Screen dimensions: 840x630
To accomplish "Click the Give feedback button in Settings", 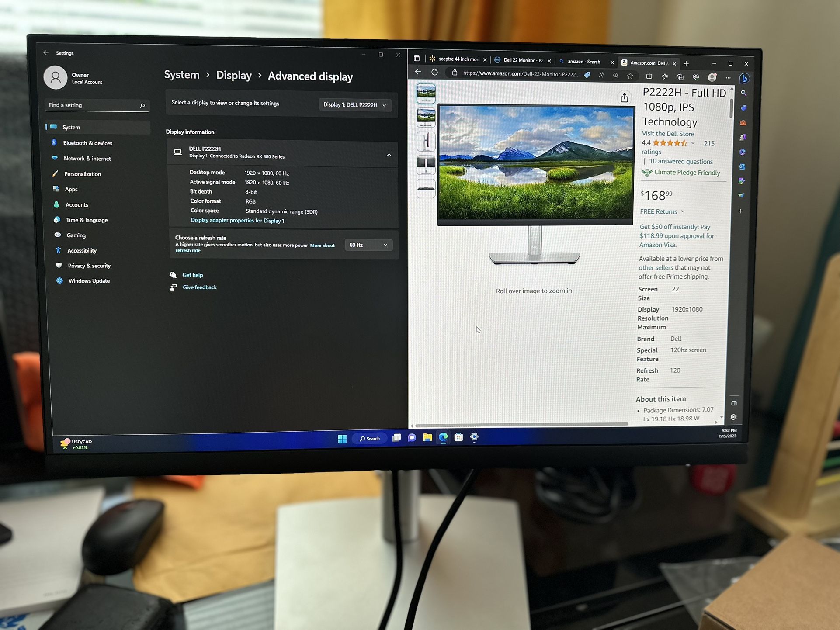I will click(x=199, y=287).
